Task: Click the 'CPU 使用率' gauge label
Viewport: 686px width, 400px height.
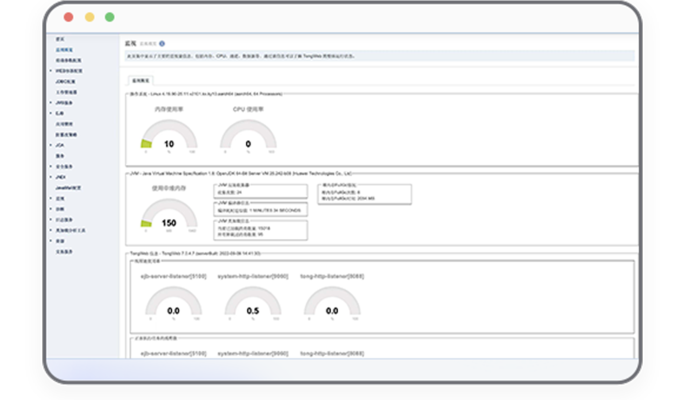Action: pyautogui.click(x=248, y=109)
